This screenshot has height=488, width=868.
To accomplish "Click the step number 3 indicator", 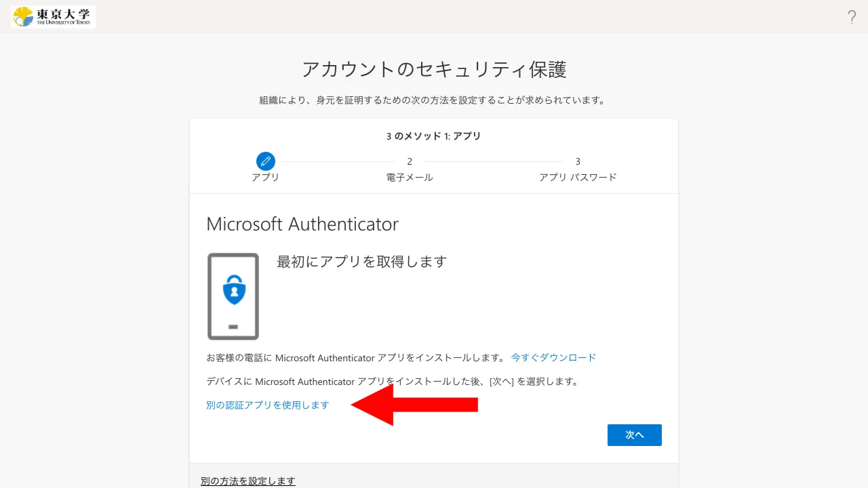I will point(578,161).
